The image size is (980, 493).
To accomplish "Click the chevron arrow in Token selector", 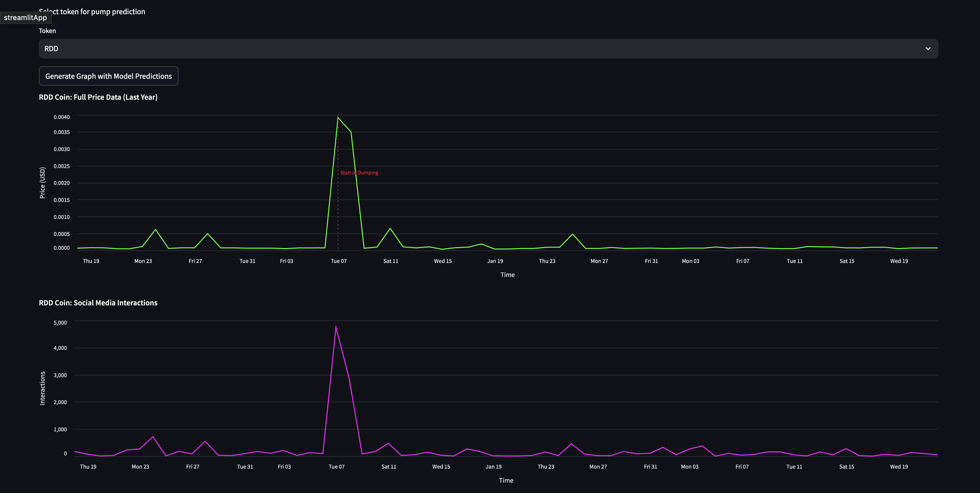I will [x=928, y=49].
